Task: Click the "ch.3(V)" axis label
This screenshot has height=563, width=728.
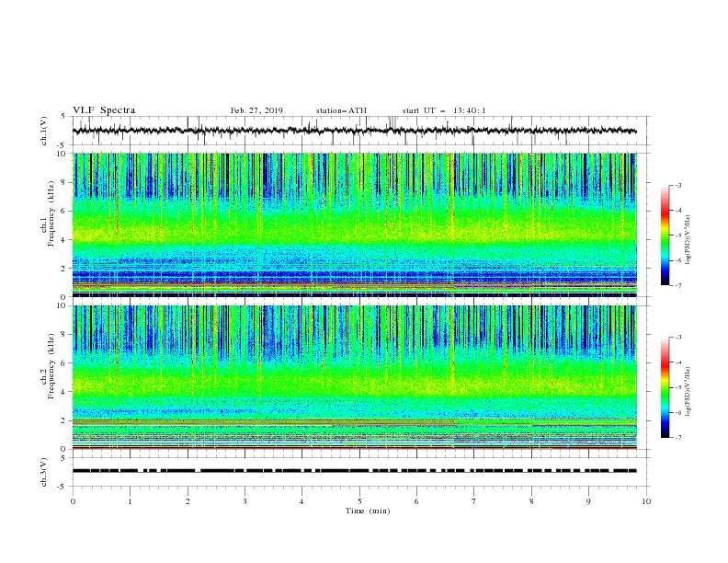Action: tap(44, 472)
